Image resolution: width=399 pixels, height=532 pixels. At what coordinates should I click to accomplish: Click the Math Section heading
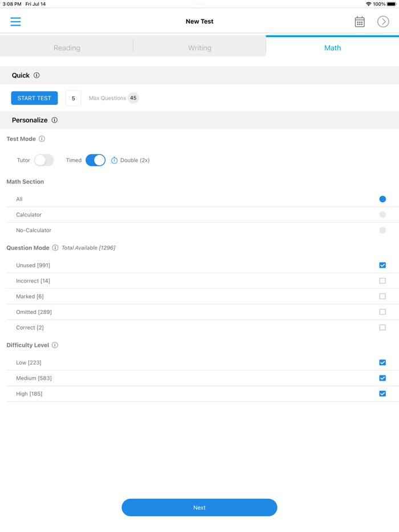25,182
